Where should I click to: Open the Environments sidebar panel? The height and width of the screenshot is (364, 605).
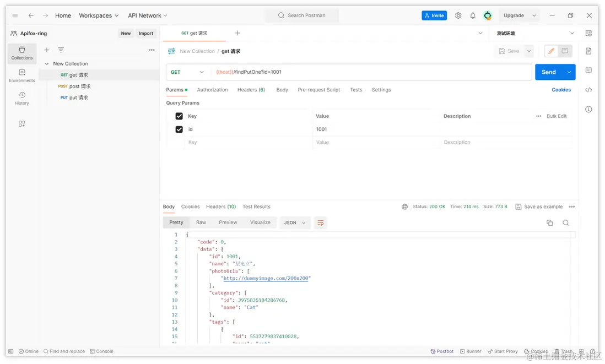click(22, 75)
